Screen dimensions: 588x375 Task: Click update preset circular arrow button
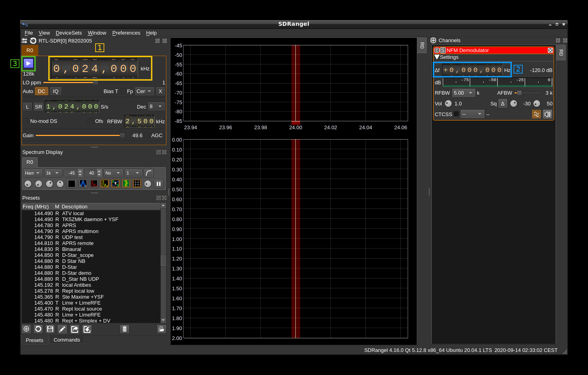38,329
